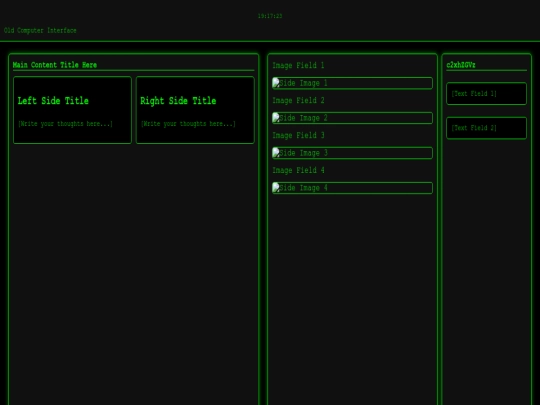Viewport: 540px width, 405px height.
Task: Focus the Text Field 1 box
Action: [x=486, y=93]
